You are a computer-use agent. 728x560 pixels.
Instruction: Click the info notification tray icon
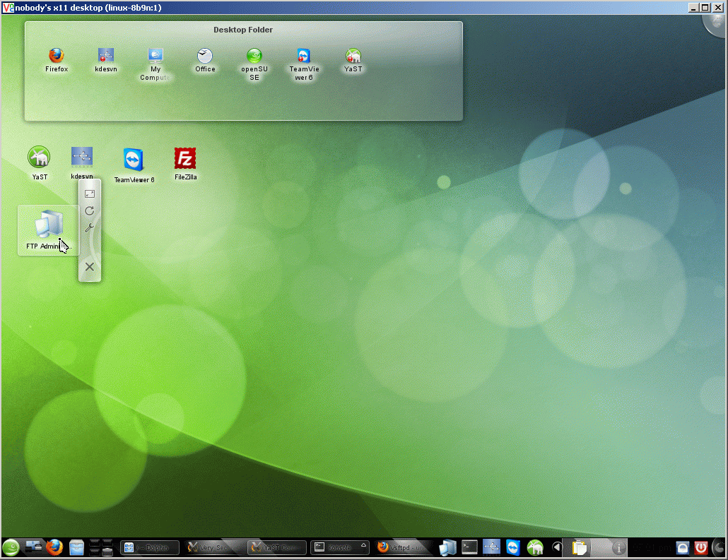[x=618, y=549]
